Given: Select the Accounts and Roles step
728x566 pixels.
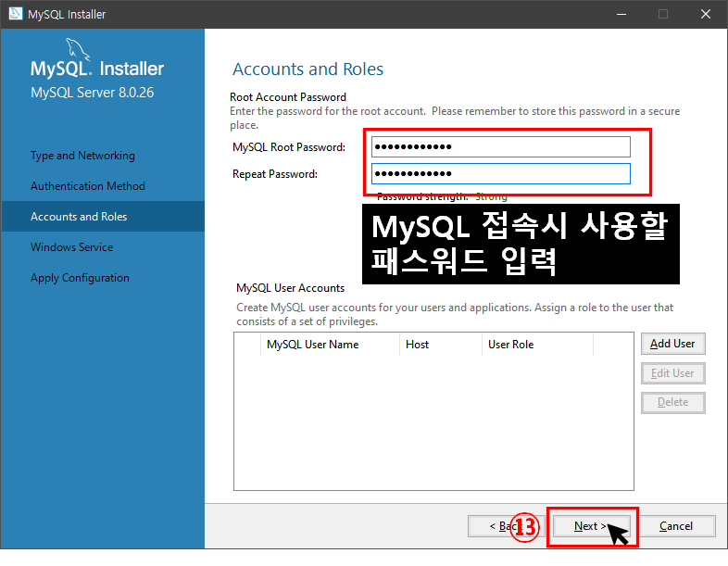Looking at the screenshot, I should point(103,217).
